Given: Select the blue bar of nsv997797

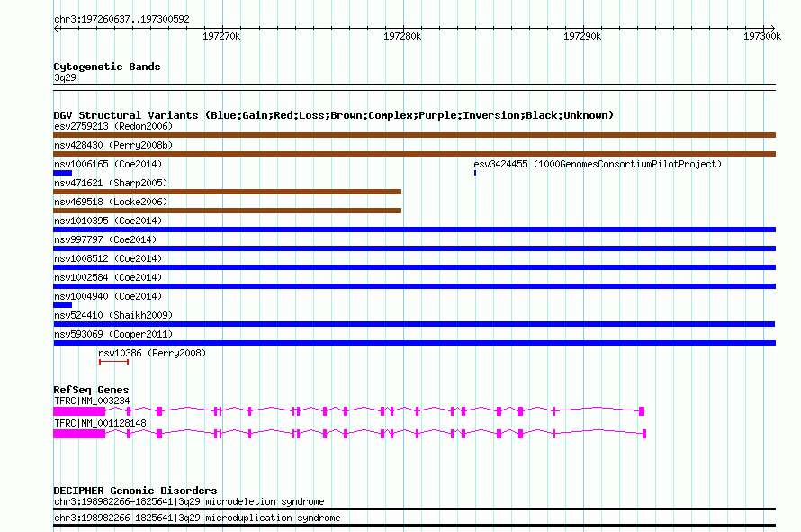Looking at the screenshot, I should (414, 248).
